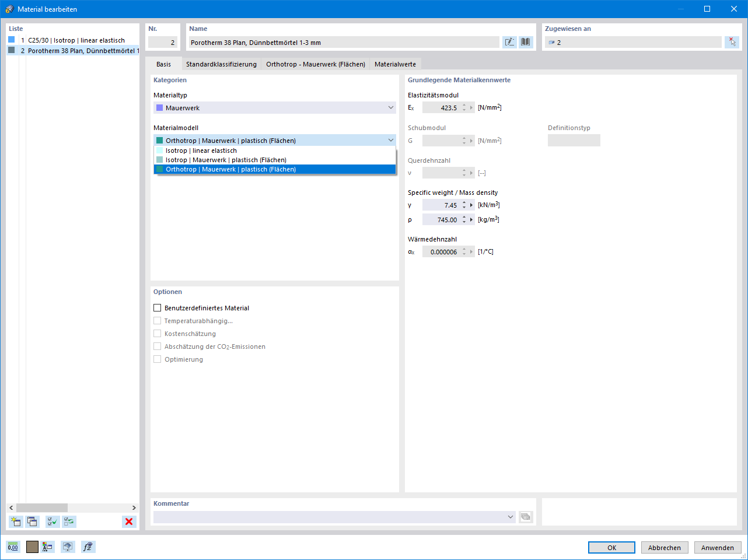748x560 pixels.
Task: Open the right arrow menu next to γ value
Action: coord(471,205)
